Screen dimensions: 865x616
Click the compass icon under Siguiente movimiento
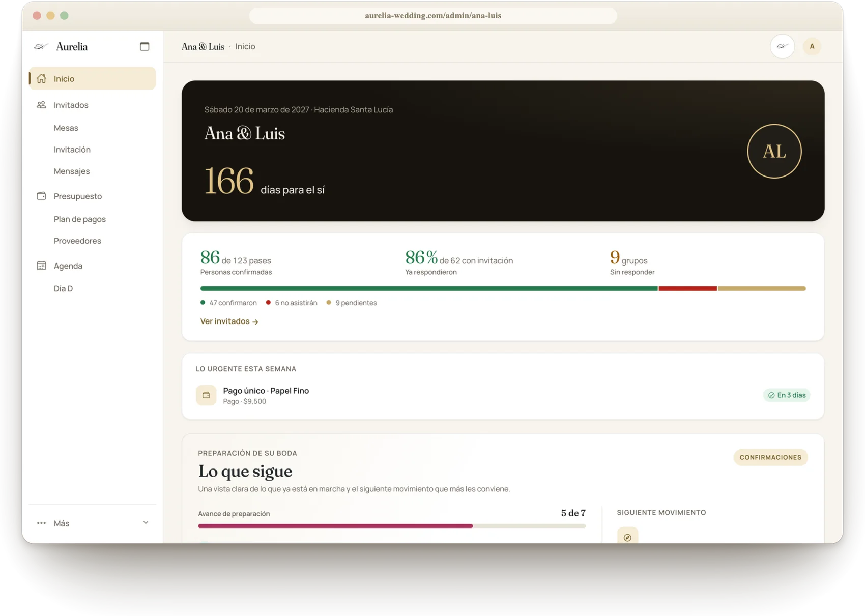(x=627, y=536)
